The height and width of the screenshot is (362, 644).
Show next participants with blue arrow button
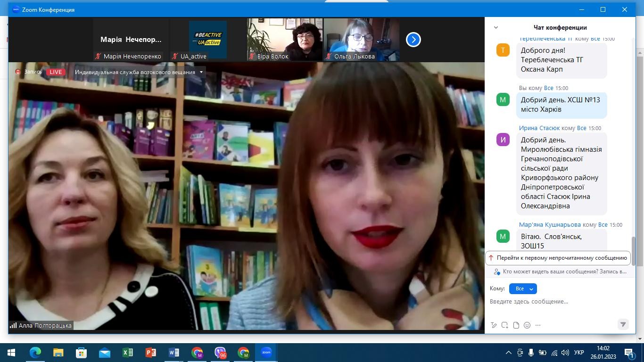413,40
